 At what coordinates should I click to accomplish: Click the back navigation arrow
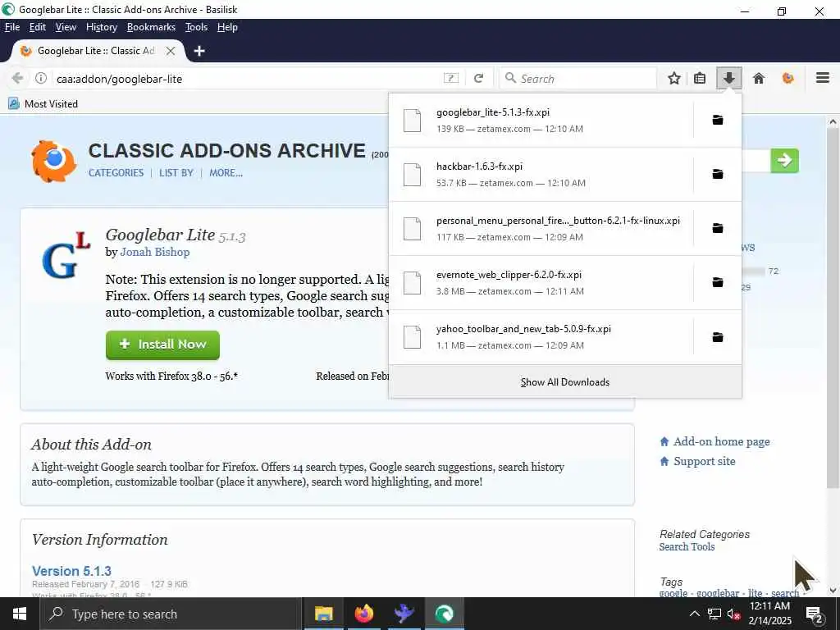pos(17,79)
